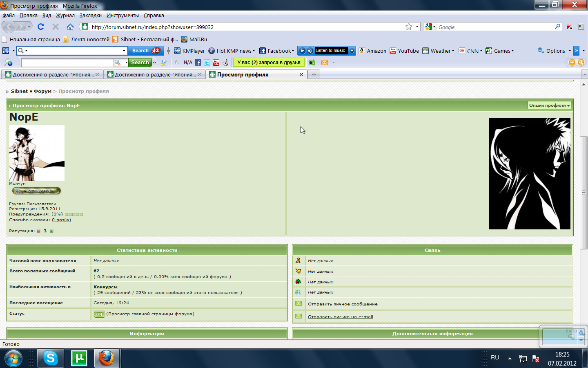Click Отправить письмо на e-mail link
Screen dimensions: 588x368
point(341,317)
